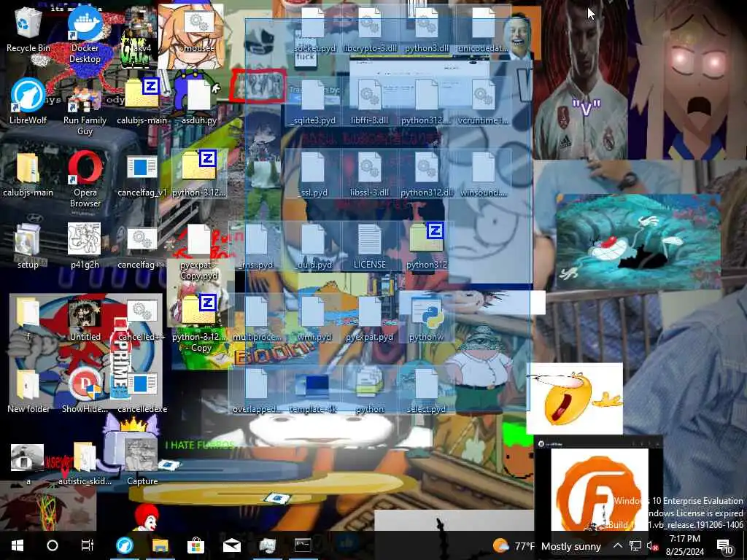Open Task View from taskbar

[x=88, y=545]
